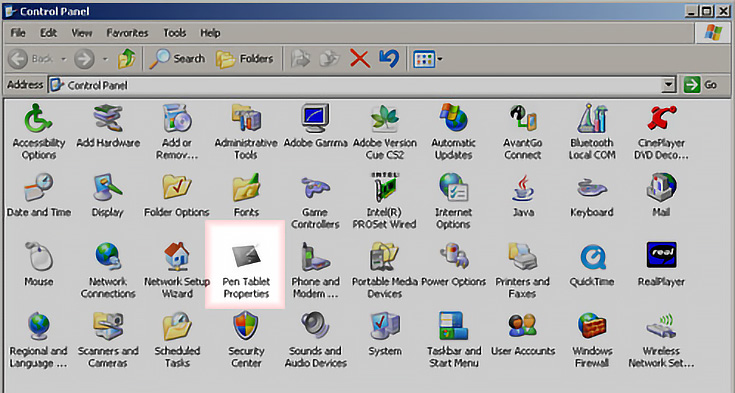Open the Fonts folder
This screenshot has width=735, height=393.
click(x=246, y=195)
